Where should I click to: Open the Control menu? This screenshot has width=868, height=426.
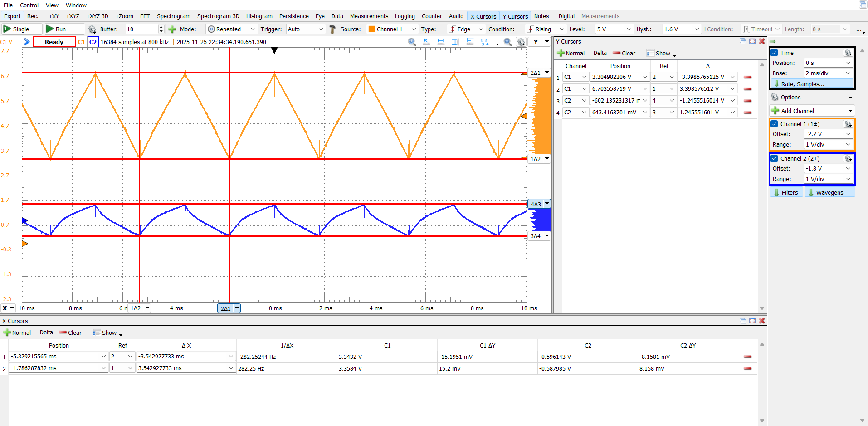(x=29, y=5)
